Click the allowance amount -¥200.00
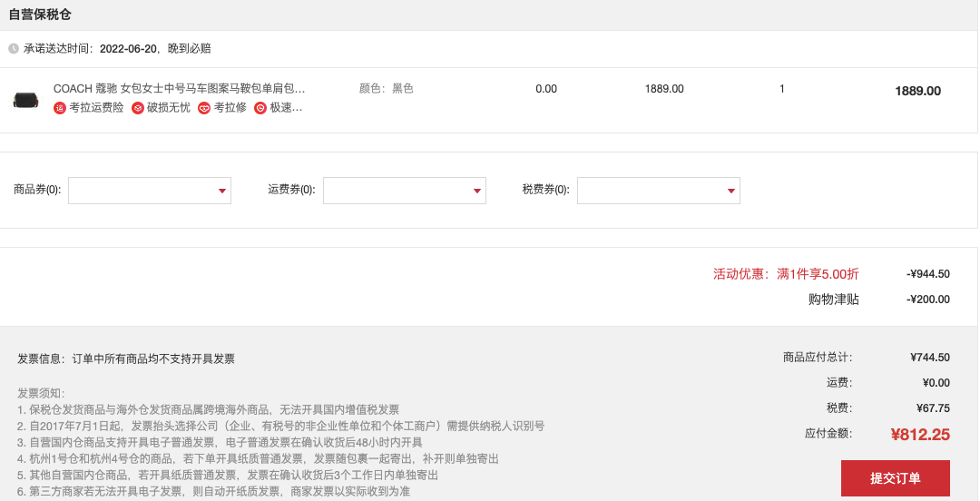Screen dimensions: 980x501 928,299
